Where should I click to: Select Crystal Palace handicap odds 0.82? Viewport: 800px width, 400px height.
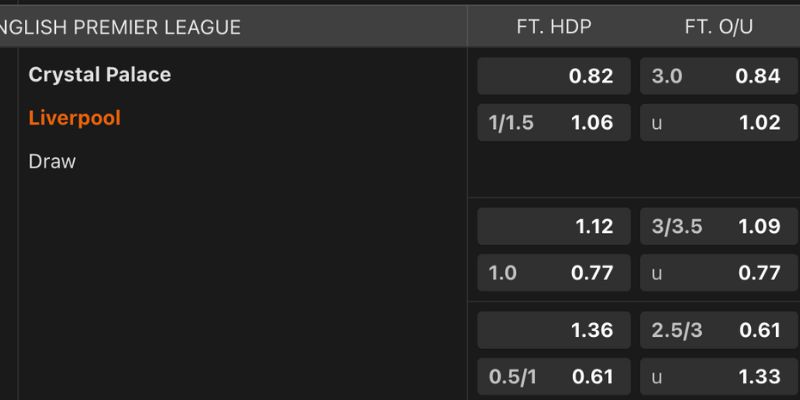554,76
